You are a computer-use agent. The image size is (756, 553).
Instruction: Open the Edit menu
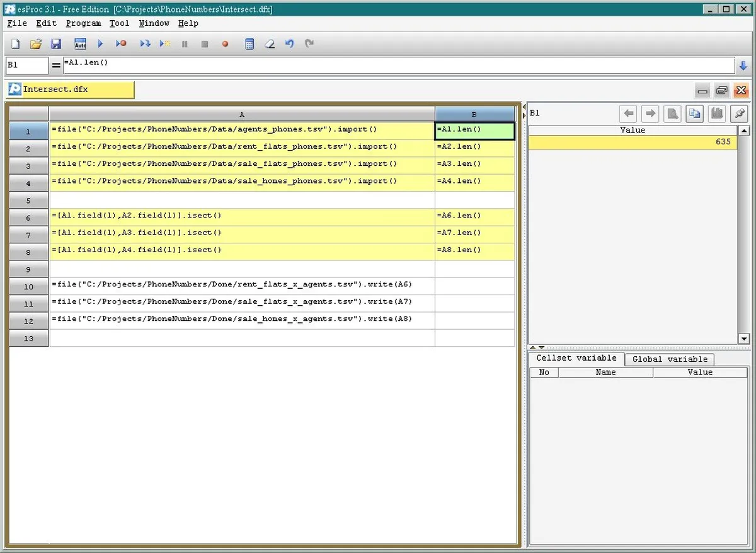(46, 23)
